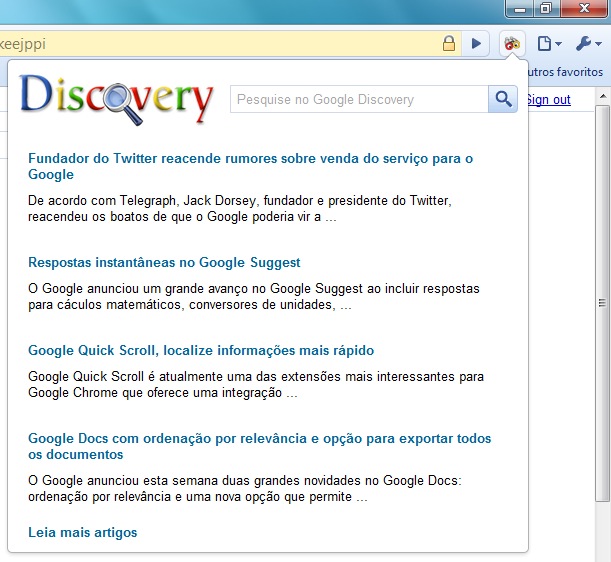
Task: Open the Google Quick Scroll article
Action: [x=200, y=350]
